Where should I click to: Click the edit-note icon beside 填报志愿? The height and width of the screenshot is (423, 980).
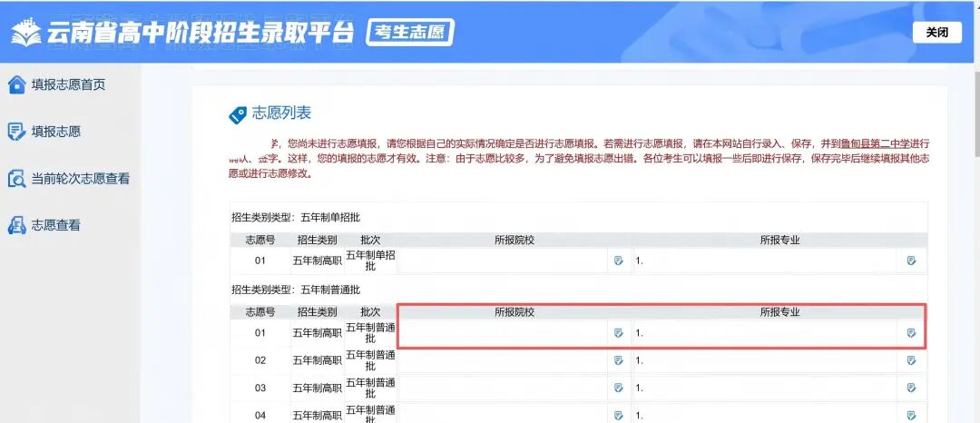(x=16, y=132)
